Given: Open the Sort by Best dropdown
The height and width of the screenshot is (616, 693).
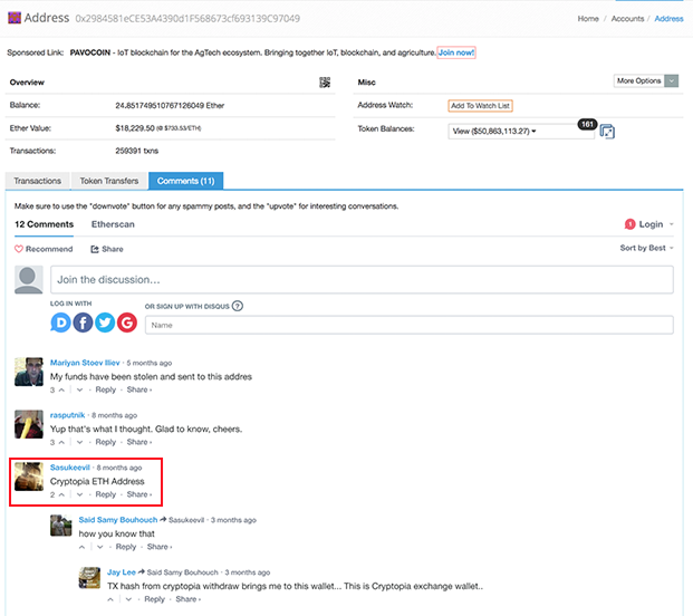Looking at the screenshot, I should coord(646,248).
